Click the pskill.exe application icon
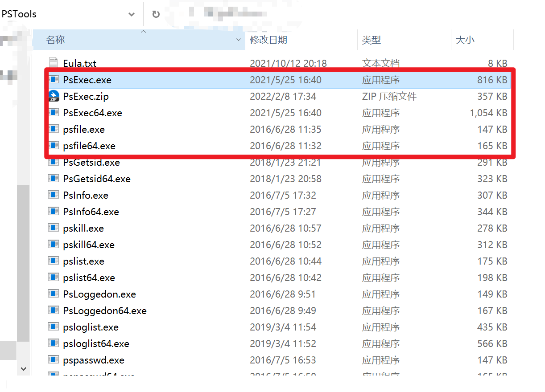 coord(54,228)
